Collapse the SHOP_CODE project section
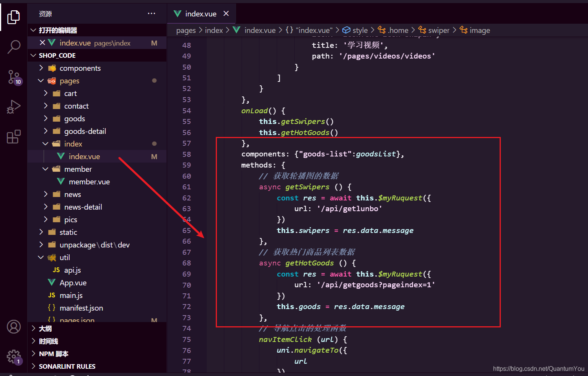This screenshot has height=376, width=588. pyautogui.click(x=97, y=55)
